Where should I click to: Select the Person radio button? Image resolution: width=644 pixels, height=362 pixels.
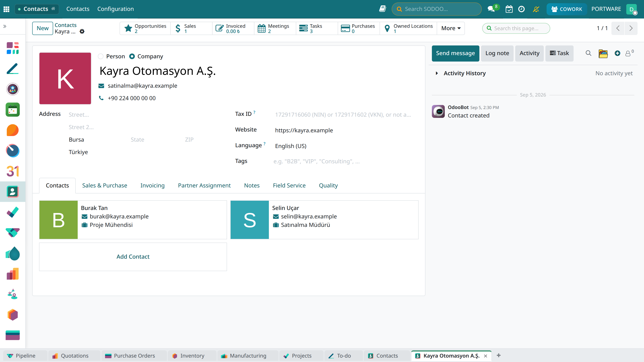click(100, 57)
